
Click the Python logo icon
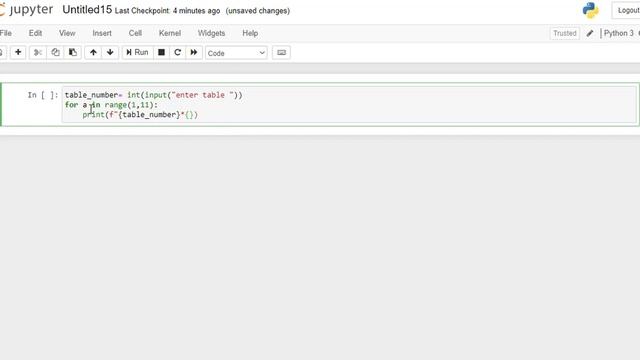[591, 11]
